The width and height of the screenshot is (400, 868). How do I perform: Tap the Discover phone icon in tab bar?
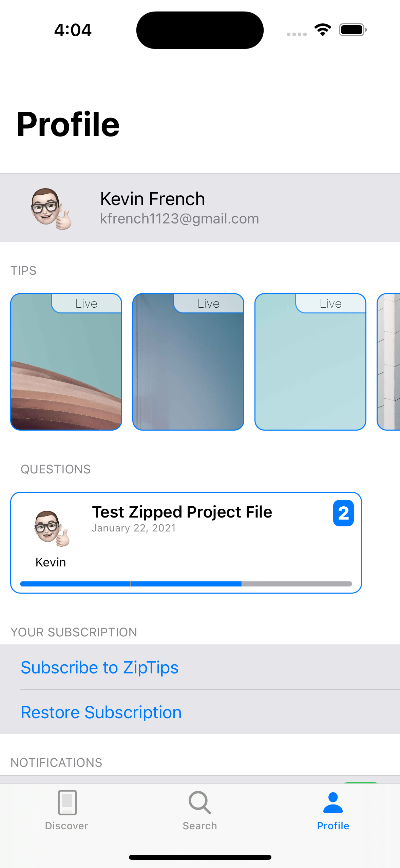pyautogui.click(x=67, y=802)
